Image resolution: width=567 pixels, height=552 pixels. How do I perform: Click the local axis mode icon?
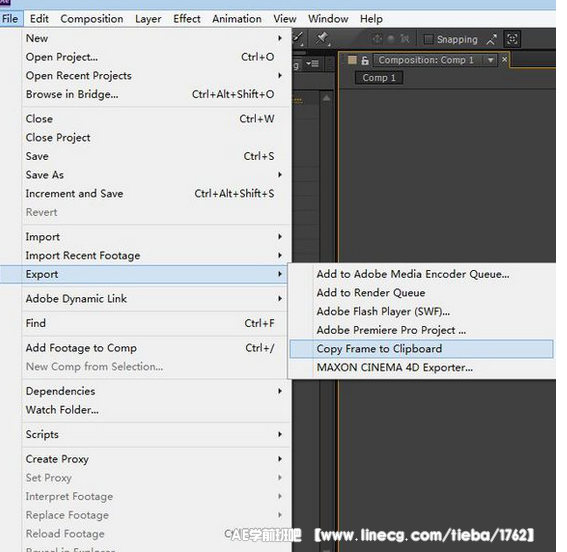pyautogui.click(x=378, y=39)
